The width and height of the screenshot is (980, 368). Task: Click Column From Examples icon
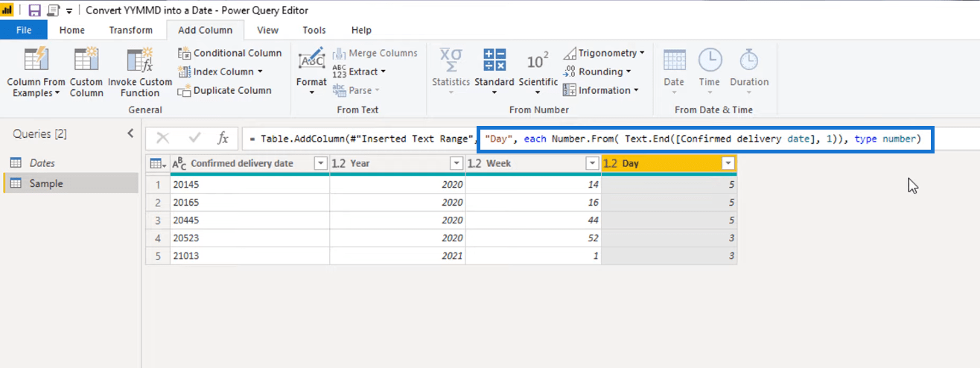pyautogui.click(x=36, y=60)
